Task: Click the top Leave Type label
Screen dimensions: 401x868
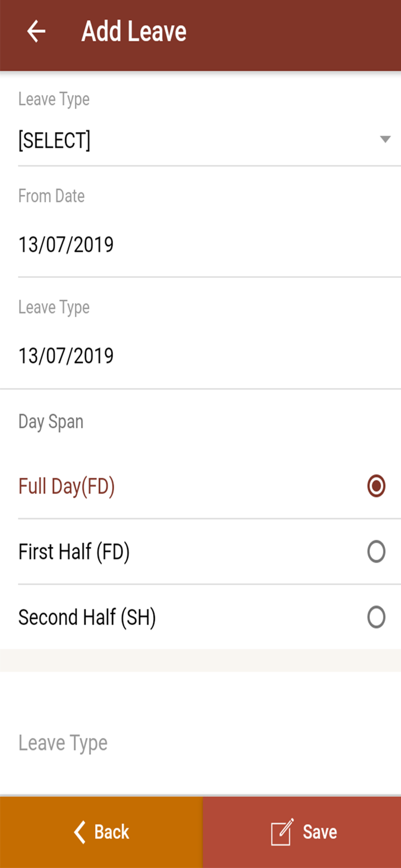Action: click(x=54, y=99)
